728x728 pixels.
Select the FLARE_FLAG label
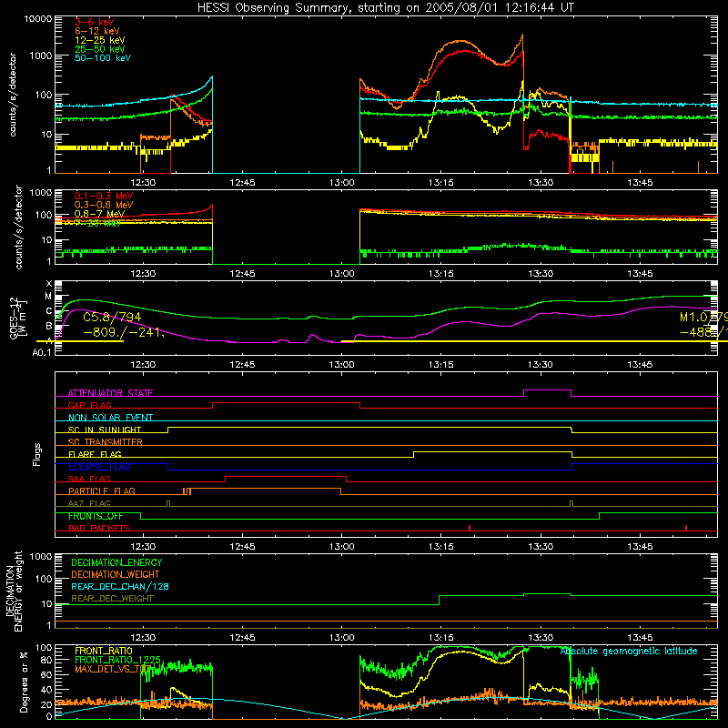(95, 454)
